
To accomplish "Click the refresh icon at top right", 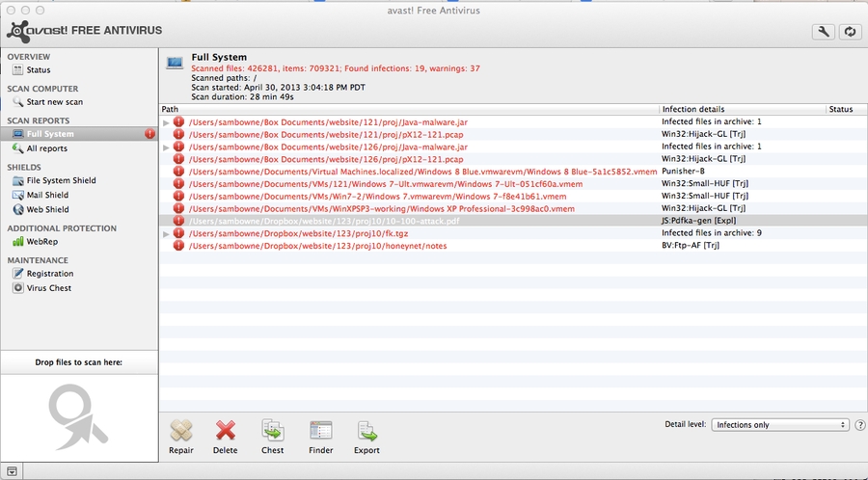I will click(850, 32).
